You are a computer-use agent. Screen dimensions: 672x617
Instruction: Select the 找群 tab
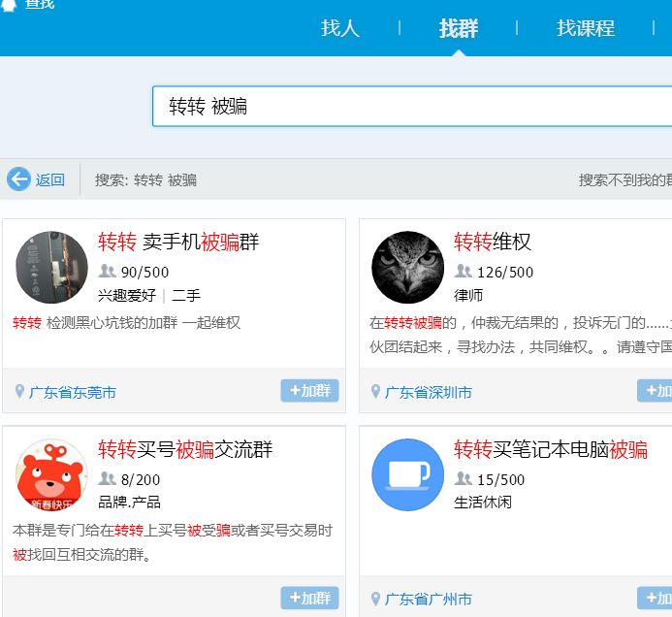[458, 28]
